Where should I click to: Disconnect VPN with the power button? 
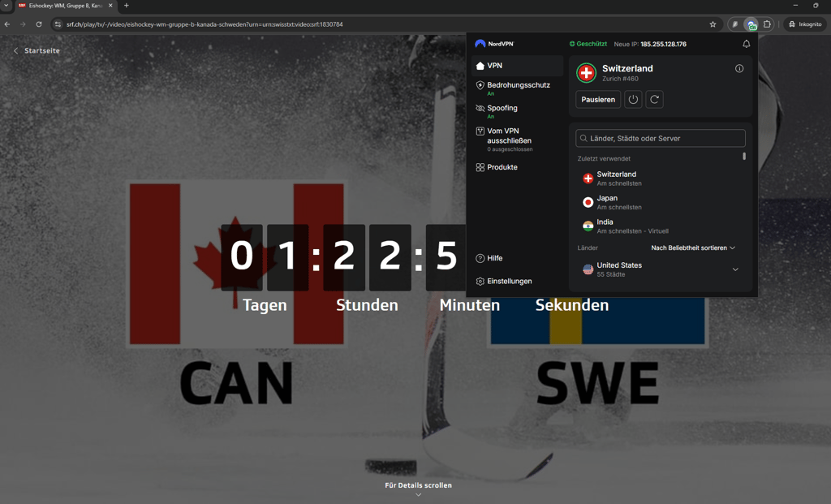coord(633,100)
